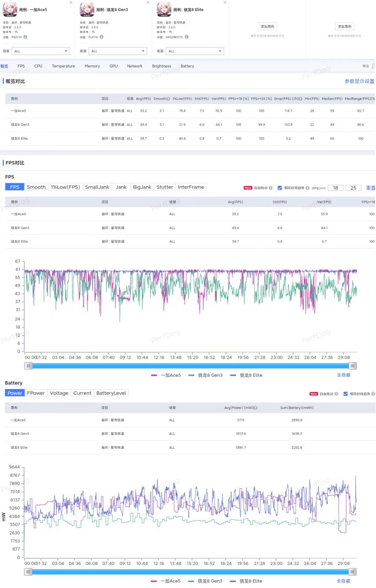Screen dimensions: 376x588
Task: Select the 1%Low(FPS) chart tab
Action: click(66, 187)
